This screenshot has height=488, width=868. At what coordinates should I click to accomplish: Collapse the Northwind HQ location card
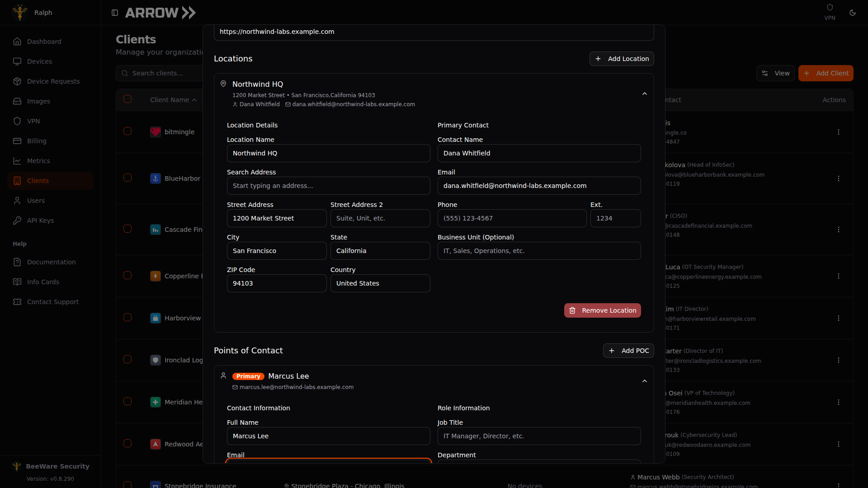click(x=645, y=94)
